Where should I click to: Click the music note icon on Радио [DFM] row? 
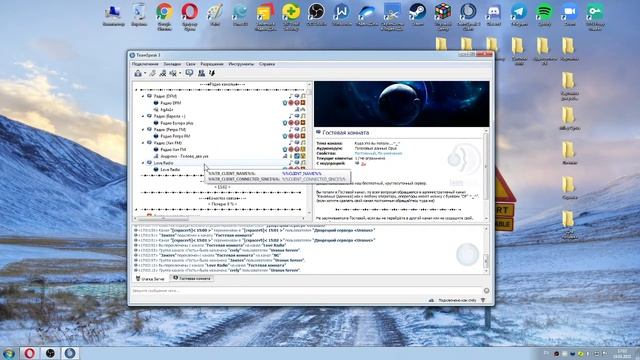click(291, 96)
